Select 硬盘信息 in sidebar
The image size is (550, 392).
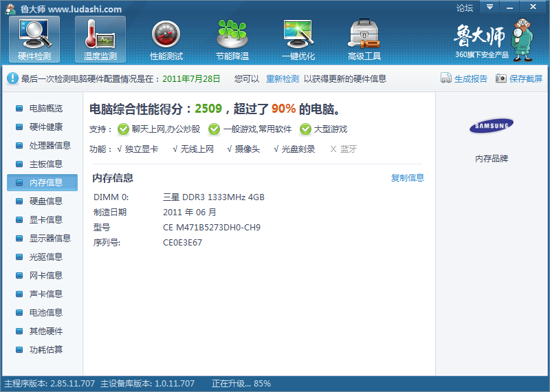42,201
